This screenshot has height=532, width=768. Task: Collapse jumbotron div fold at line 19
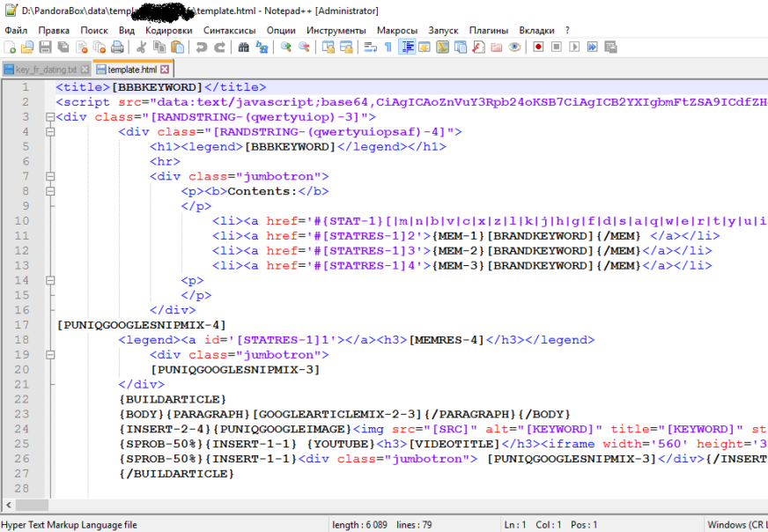pos(50,355)
